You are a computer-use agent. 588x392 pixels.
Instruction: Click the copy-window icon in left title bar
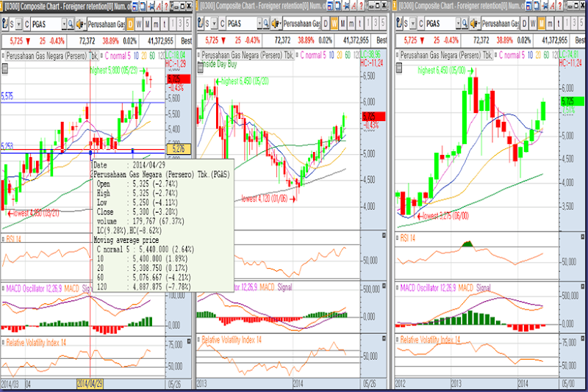(x=143, y=6)
